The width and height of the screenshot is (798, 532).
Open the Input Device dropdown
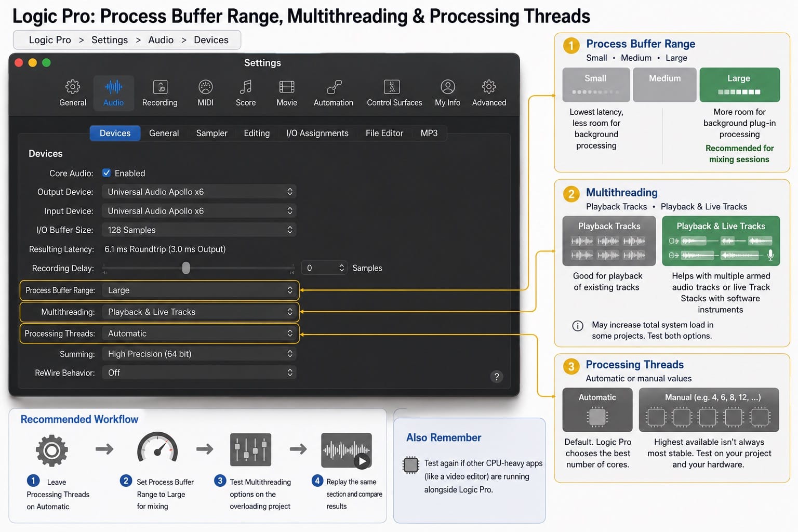point(199,211)
